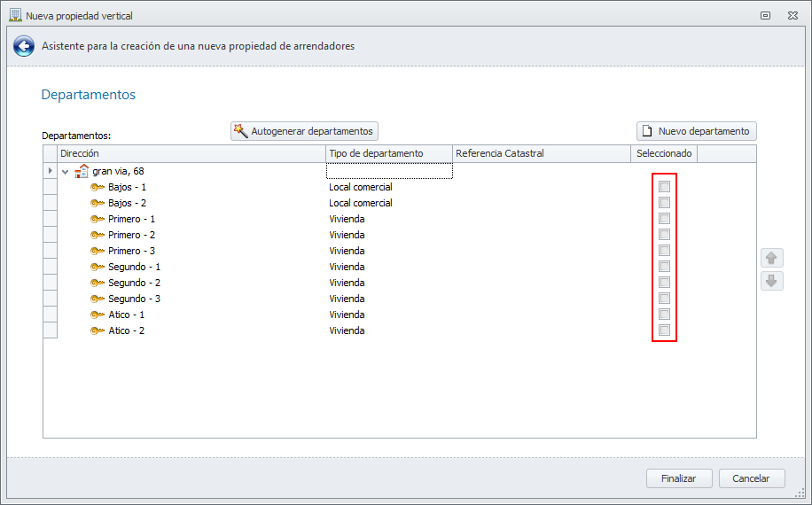The width and height of the screenshot is (812, 505).
Task: Sort by Tipo de departamento column header
Action: point(389,153)
